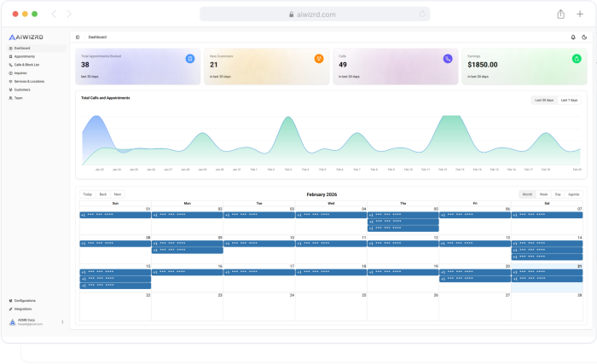Open Appointments in the sidebar

pos(25,56)
